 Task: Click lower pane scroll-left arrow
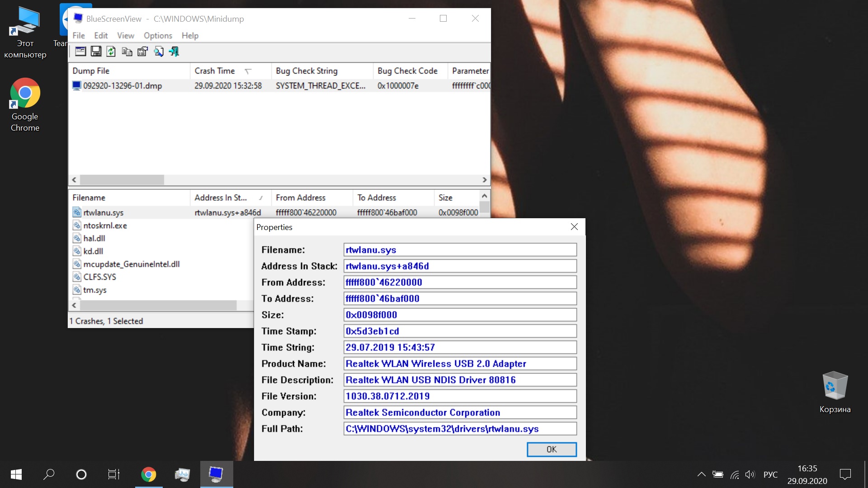[74, 305]
